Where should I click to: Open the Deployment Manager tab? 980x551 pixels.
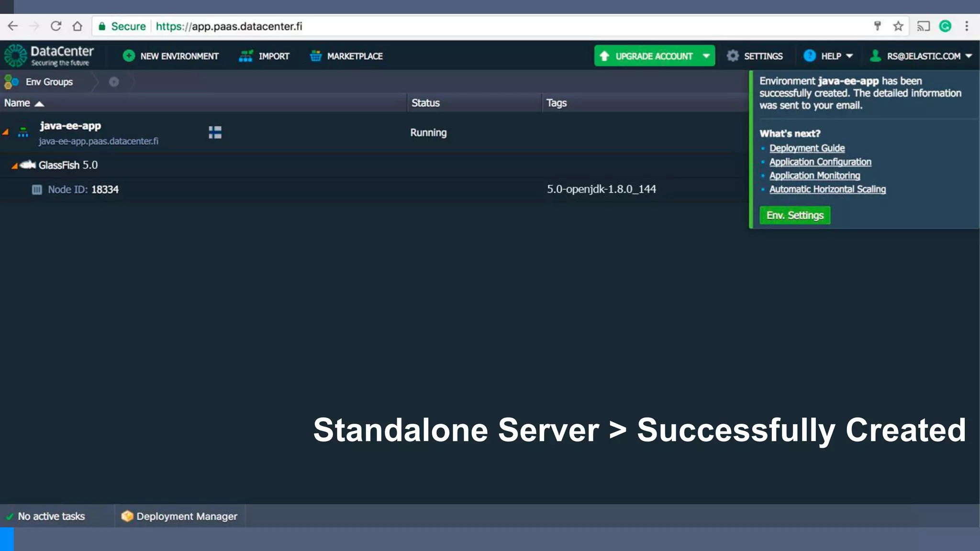[x=180, y=516]
